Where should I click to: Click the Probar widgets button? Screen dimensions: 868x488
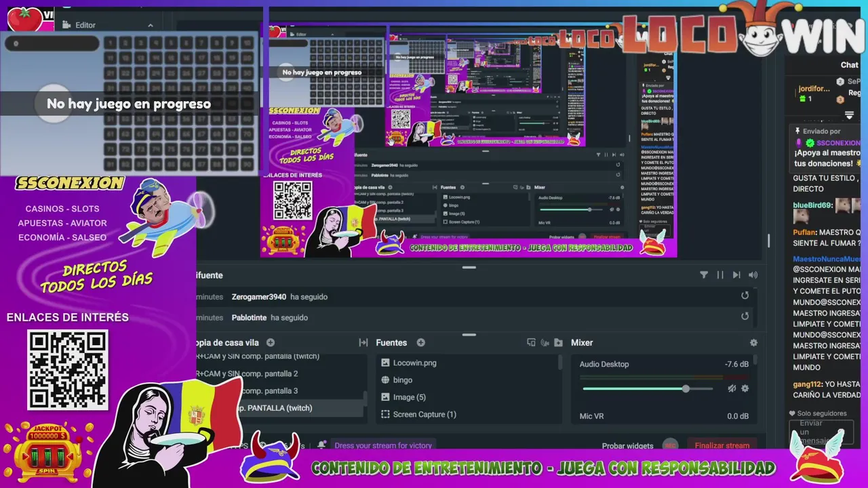point(627,445)
